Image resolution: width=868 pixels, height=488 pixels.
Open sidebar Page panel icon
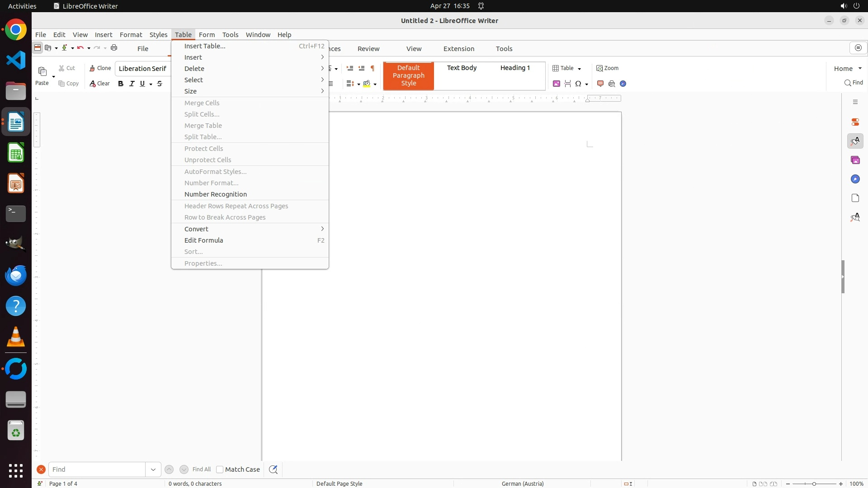[x=855, y=198]
